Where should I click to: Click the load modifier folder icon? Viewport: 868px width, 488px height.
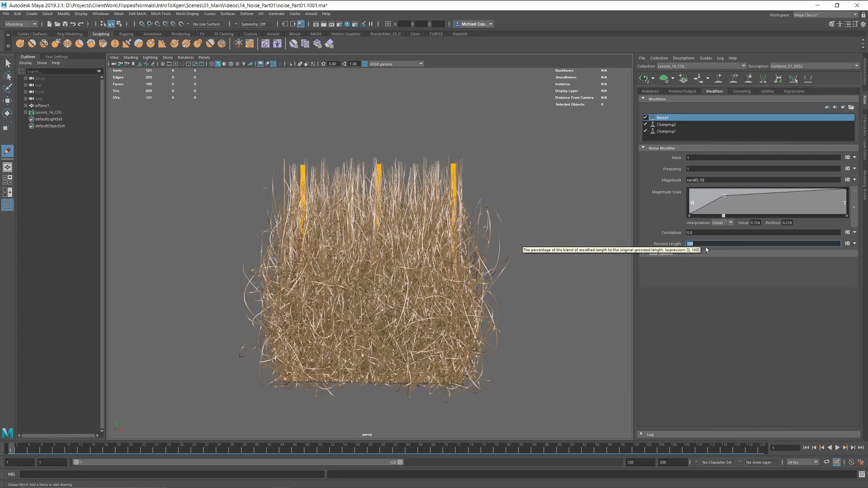pos(851,107)
